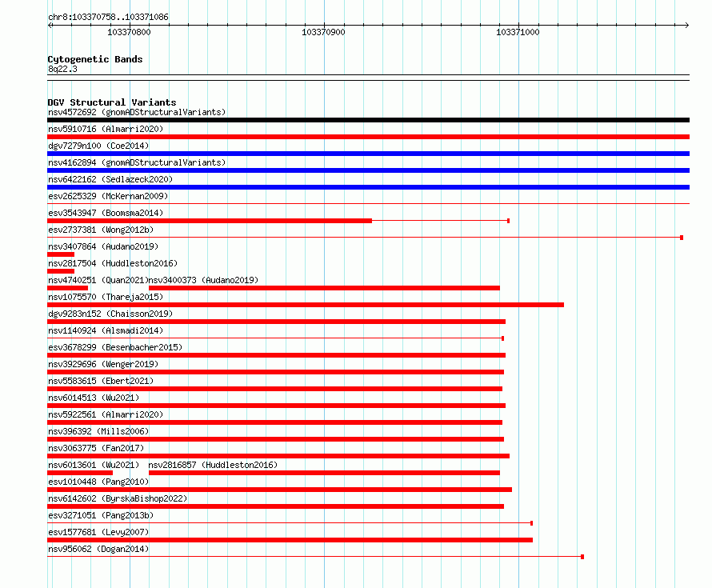Open nsv6013601 (Wu2021) label
Image resolution: width=712 pixels, height=588 pixels.
(x=94, y=465)
